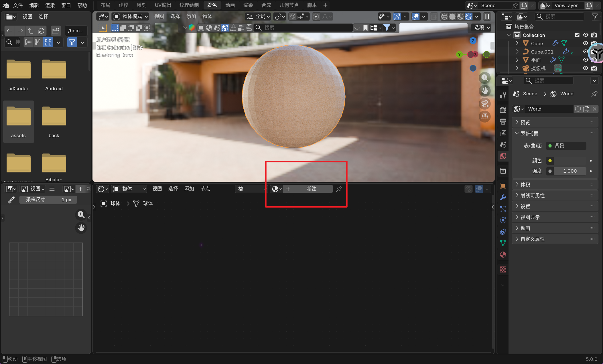The width and height of the screenshot is (603, 364).
Task: Open the Render properties camera tab
Action: (x=503, y=110)
